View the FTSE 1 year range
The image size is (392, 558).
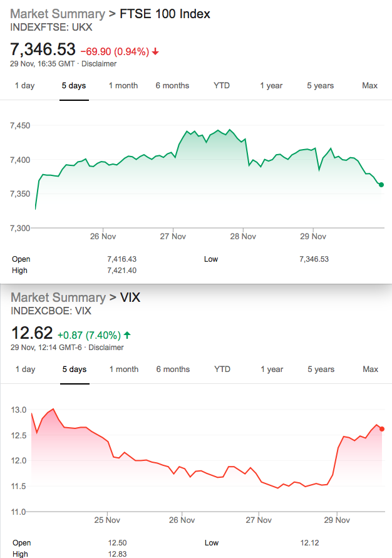click(x=271, y=86)
